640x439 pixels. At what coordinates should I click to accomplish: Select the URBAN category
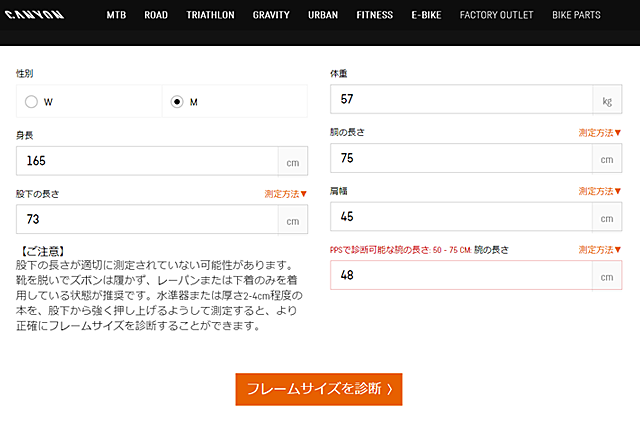point(323,16)
